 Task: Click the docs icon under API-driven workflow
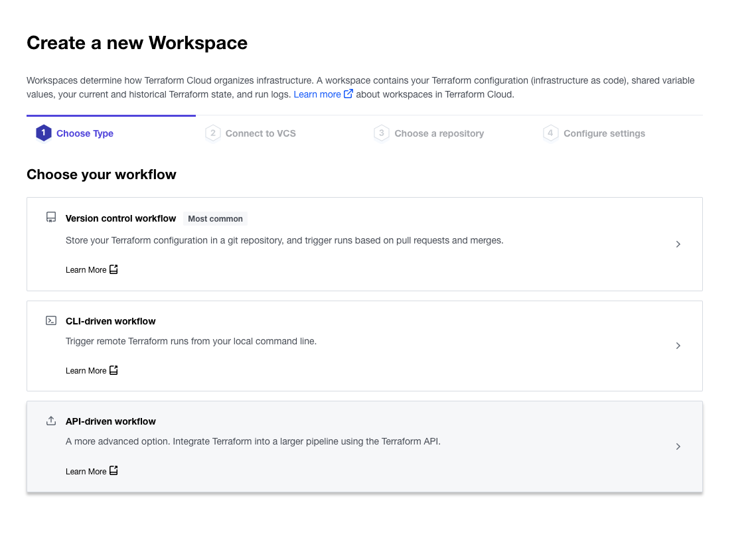113,471
